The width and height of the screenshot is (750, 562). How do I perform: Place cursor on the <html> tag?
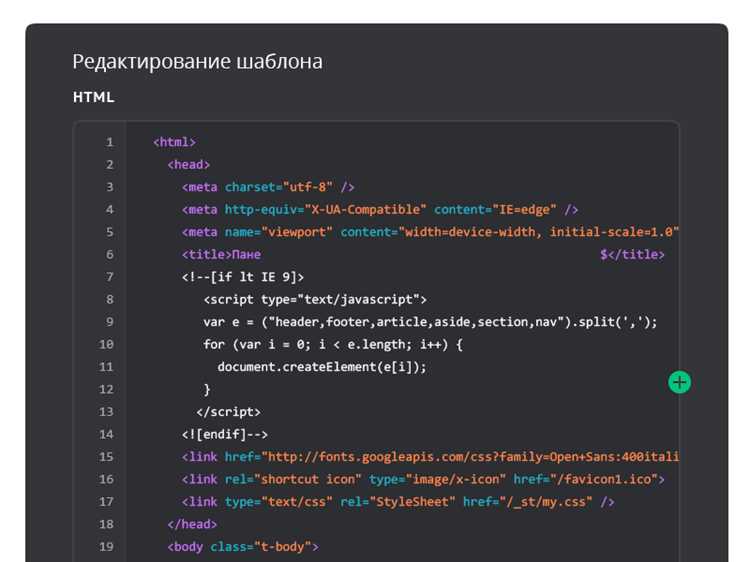click(x=175, y=142)
